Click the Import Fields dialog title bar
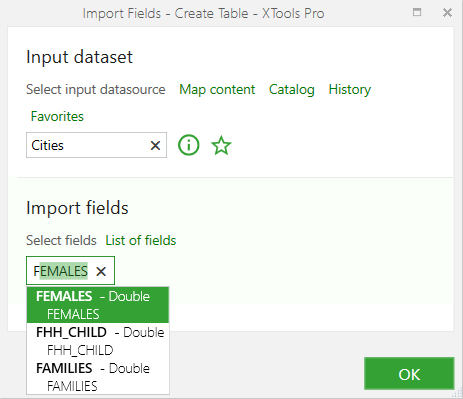 203,13
